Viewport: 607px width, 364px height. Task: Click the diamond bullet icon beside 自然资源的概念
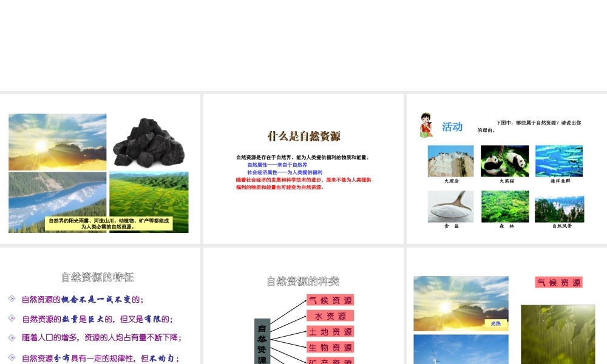coord(12,298)
